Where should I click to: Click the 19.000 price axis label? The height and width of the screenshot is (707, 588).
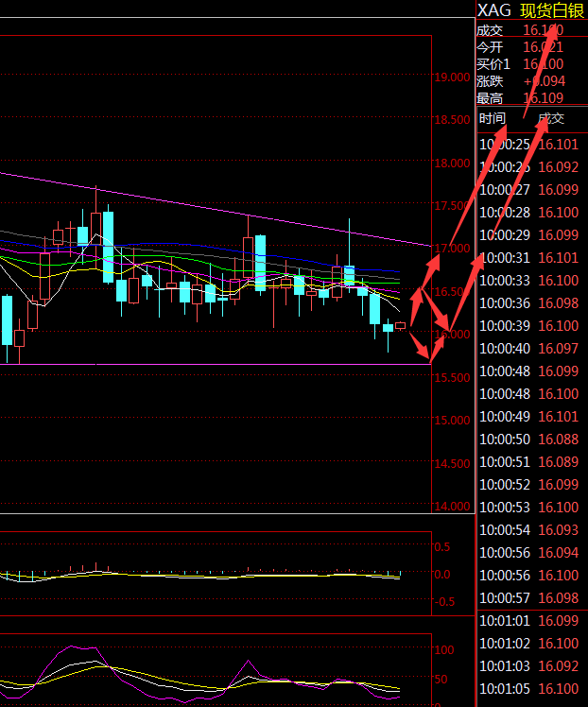452,78
